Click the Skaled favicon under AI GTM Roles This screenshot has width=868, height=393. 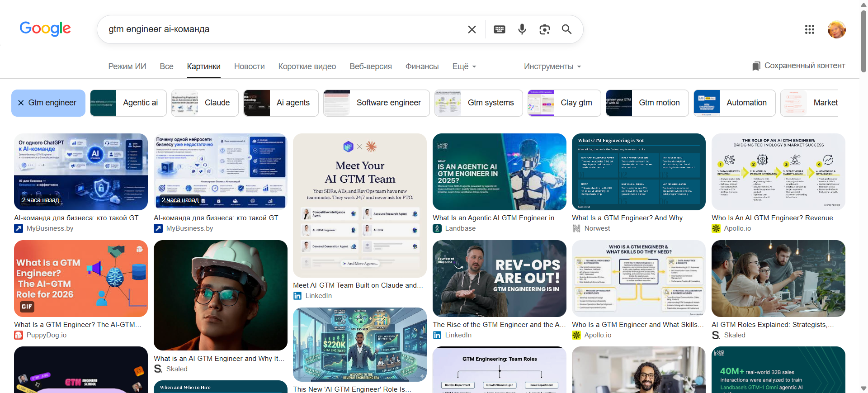(716, 335)
